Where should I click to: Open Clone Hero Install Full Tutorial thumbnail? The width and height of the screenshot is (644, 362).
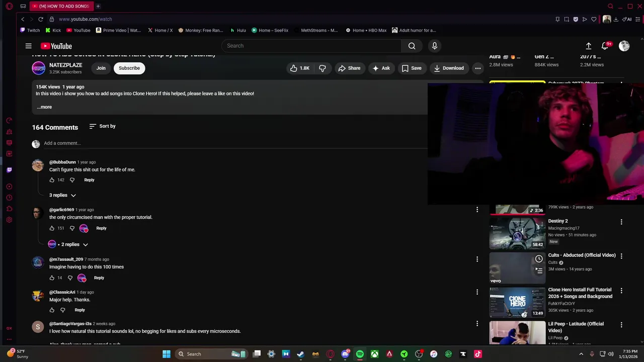point(517,303)
